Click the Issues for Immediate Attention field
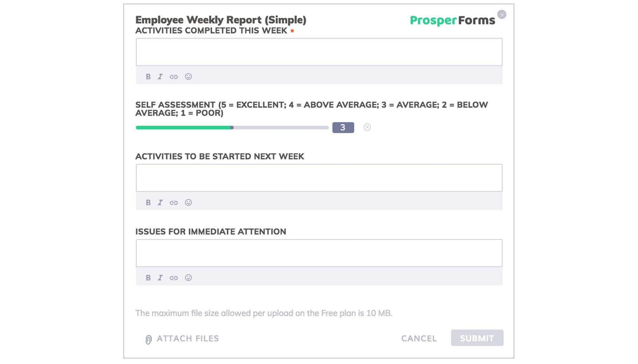Image resolution: width=638 pixels, height=364 pixels. [319, 252]
